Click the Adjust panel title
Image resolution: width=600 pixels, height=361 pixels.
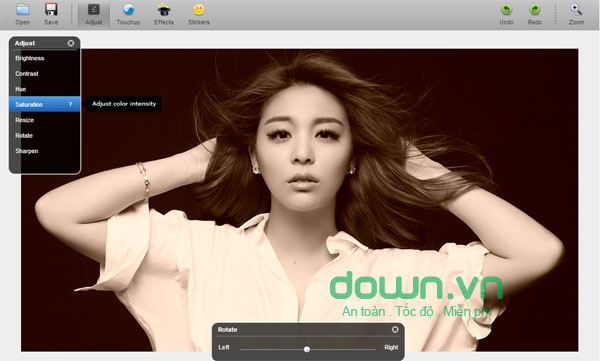[x=25, y=43]
